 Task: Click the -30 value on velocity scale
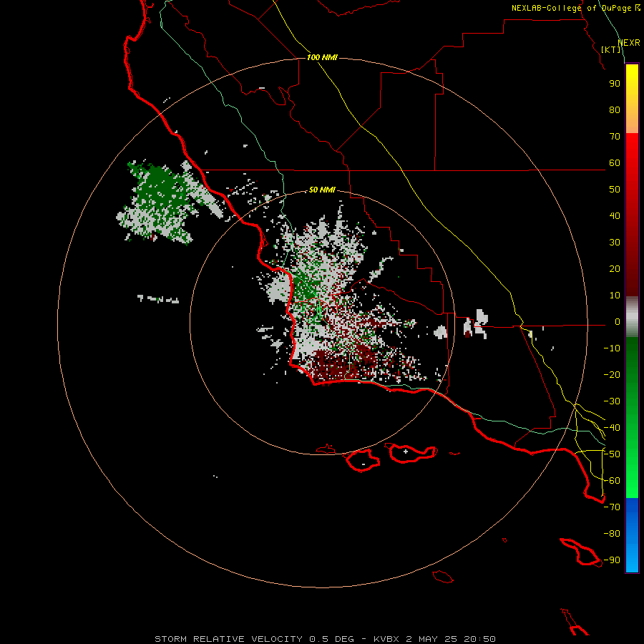pyautogui.click(x=612, y=401)
